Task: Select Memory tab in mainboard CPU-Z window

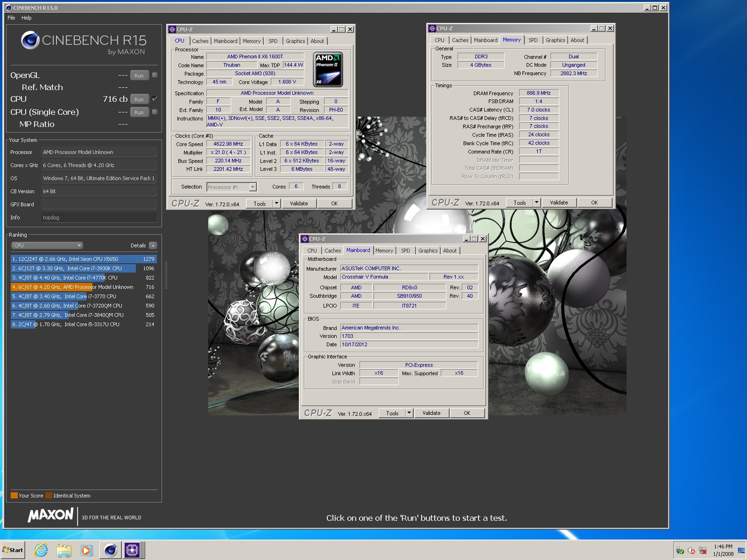Action: coord(384,251)
